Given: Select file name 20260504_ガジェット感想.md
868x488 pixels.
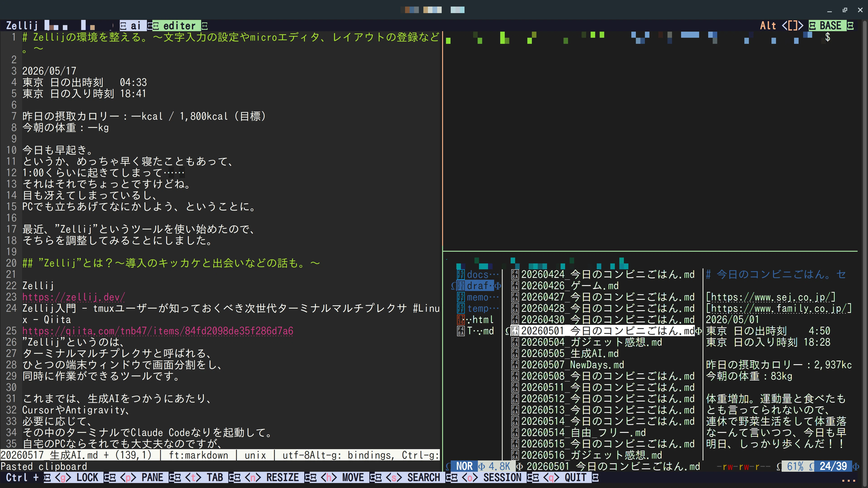Looking at the screenshot, I should pos(592,342).
